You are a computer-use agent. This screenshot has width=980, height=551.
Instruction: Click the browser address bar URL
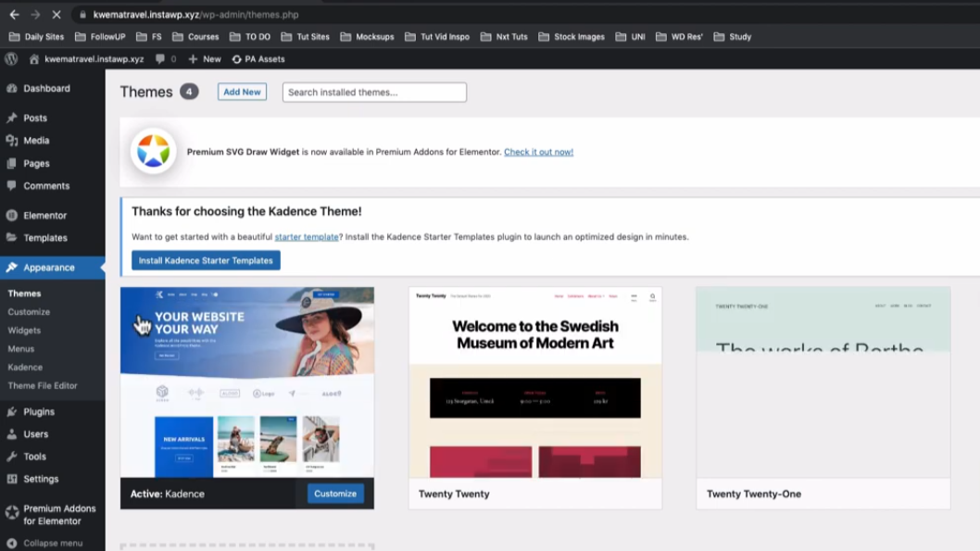point(195,15)
